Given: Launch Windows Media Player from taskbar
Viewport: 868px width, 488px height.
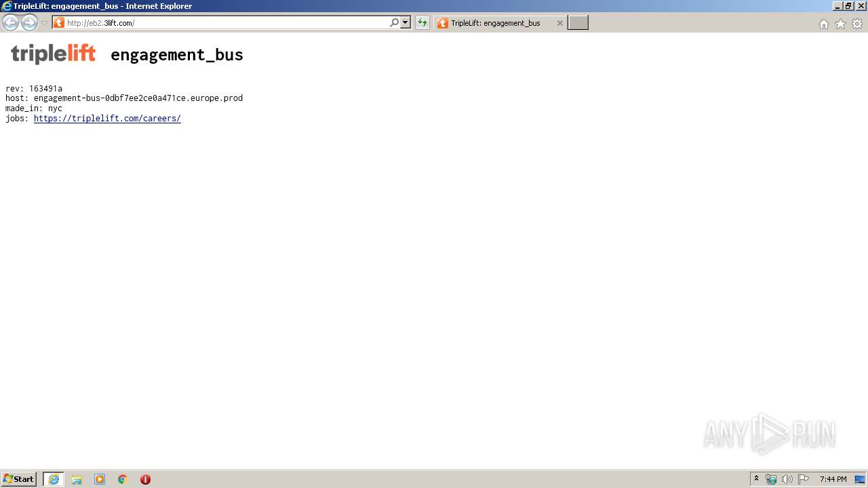Looking at the screenshot, I should pos(100,479).
